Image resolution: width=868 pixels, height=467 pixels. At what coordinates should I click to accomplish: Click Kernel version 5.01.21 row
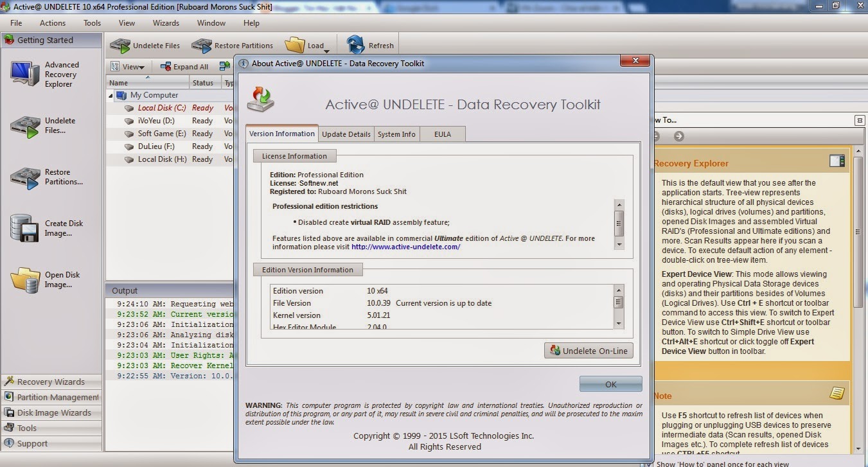(x=442, y=315)
